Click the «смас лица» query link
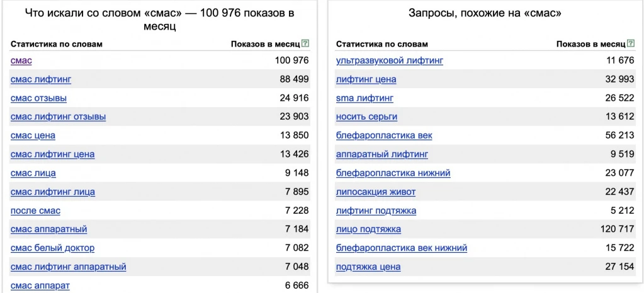The width and height of the screenshot is (644, 293). 33,173
